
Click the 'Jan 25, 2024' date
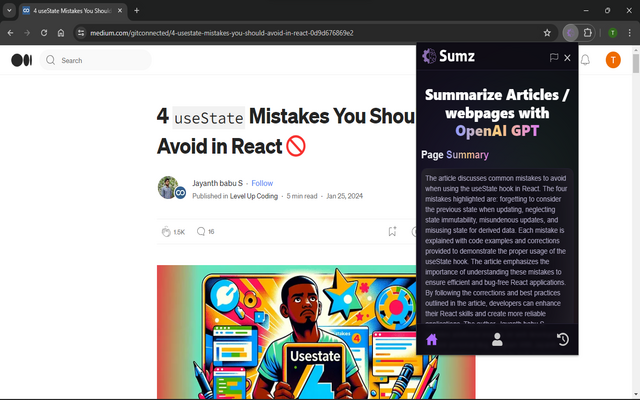[x=344, y=196]
